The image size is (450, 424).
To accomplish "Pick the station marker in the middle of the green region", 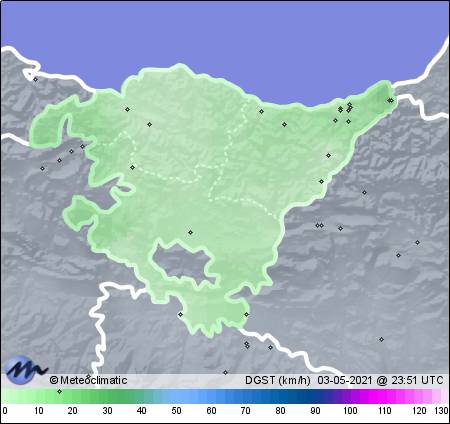I will [190, 232].
